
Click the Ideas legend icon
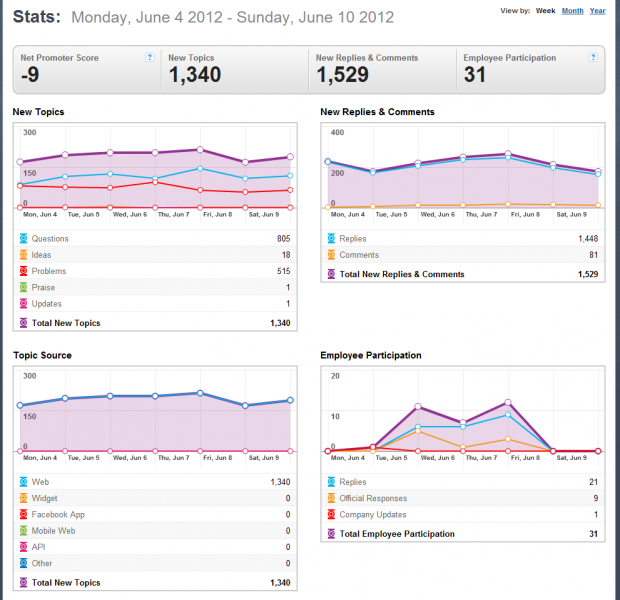tap(24, 255)
